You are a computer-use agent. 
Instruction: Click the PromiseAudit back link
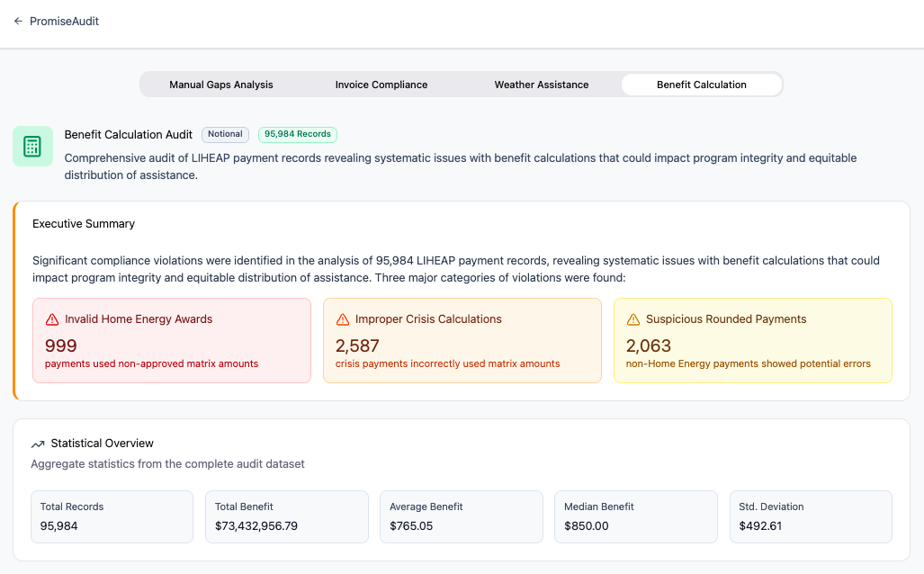coord(64,21)
